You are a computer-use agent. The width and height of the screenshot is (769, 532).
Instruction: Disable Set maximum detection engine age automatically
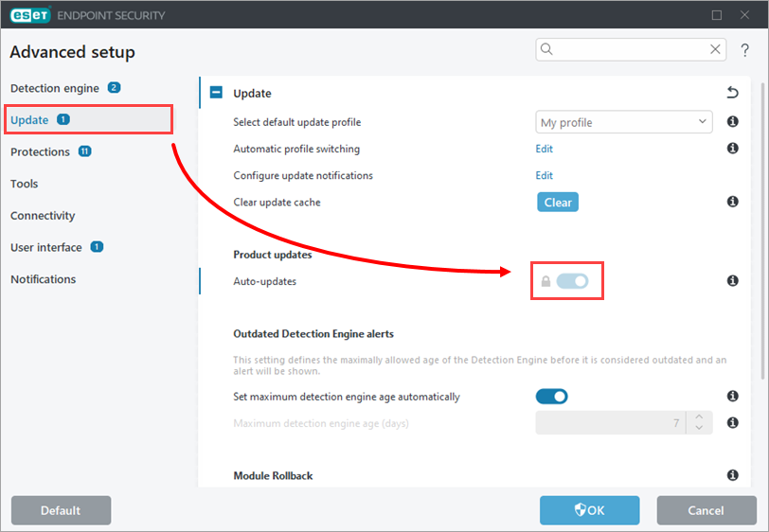(x=551, y=397)
